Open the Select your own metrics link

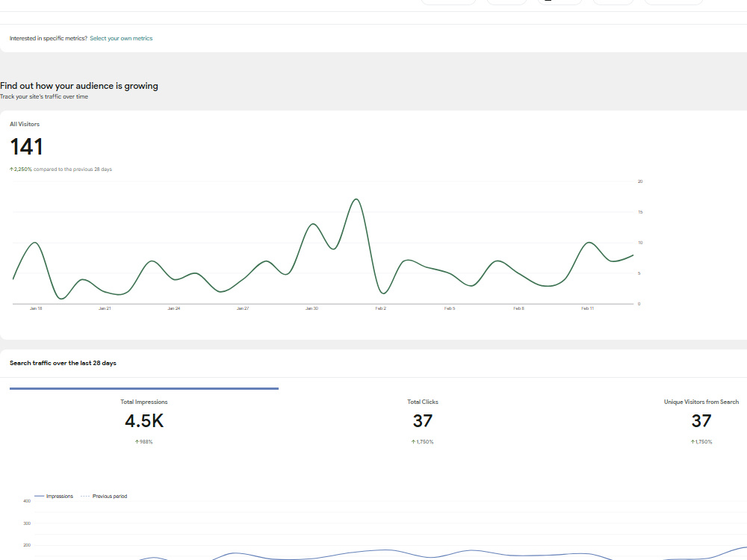tap(121, 39)
